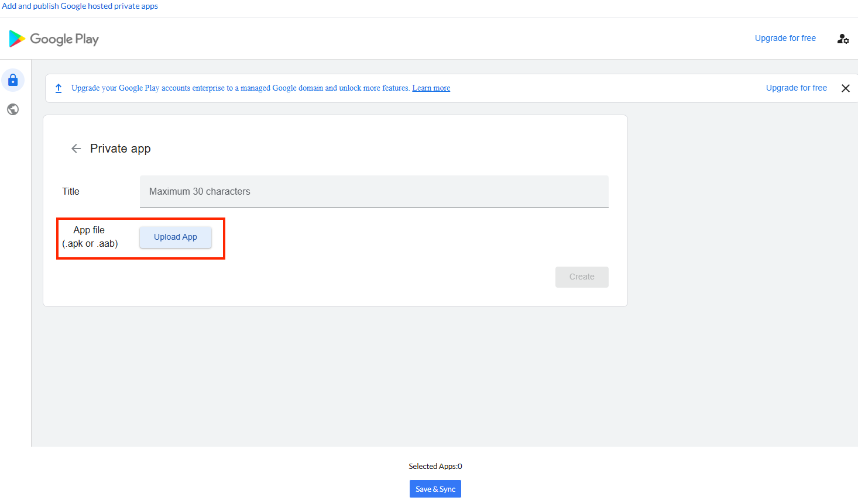Click the Upload App button
This screenshot has height=504, width=858.
(176, 237)
